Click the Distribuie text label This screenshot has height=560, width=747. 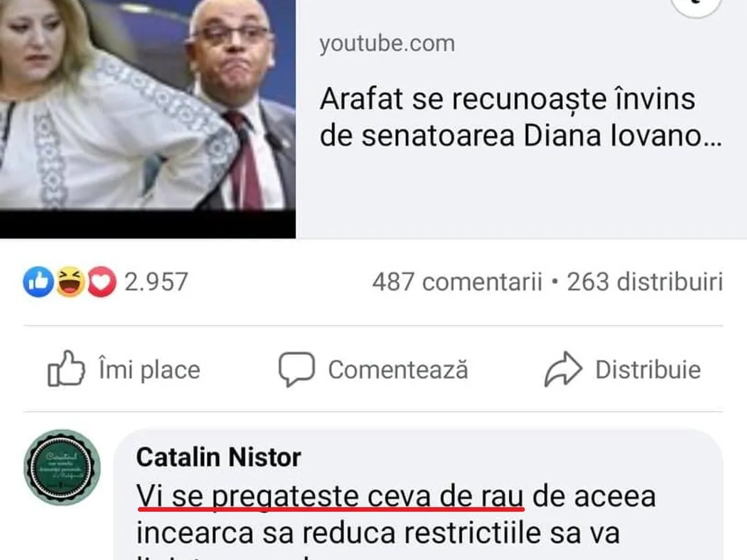648,370
